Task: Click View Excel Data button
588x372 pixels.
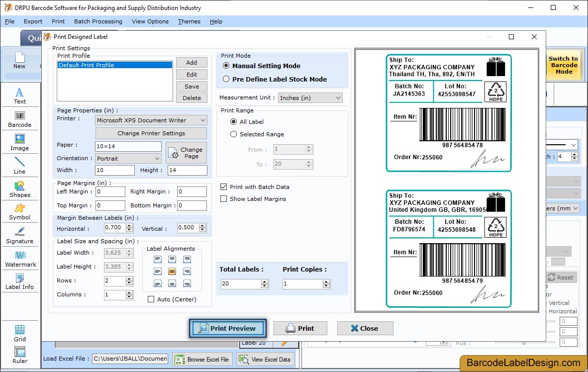Action: click(265, 359)
